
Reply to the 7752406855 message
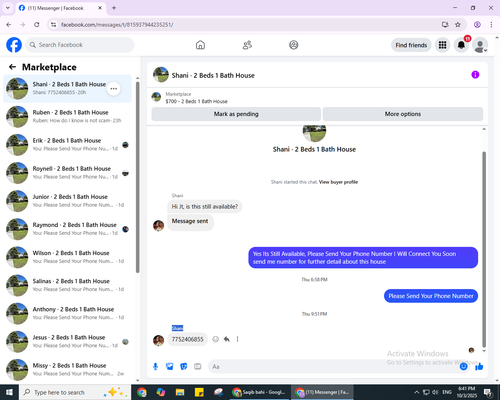pyautogui.click(x=227, y=339)
